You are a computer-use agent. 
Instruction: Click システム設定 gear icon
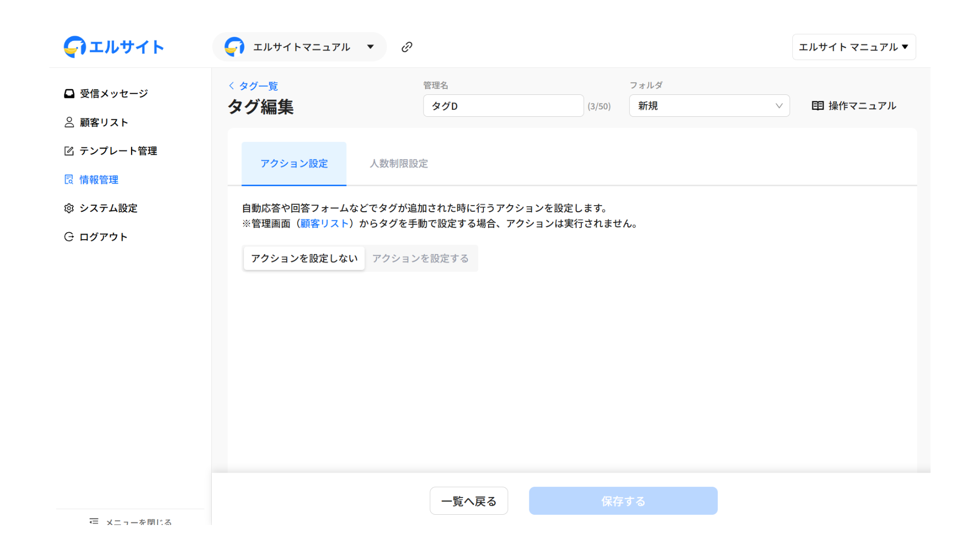pos(69,208)
